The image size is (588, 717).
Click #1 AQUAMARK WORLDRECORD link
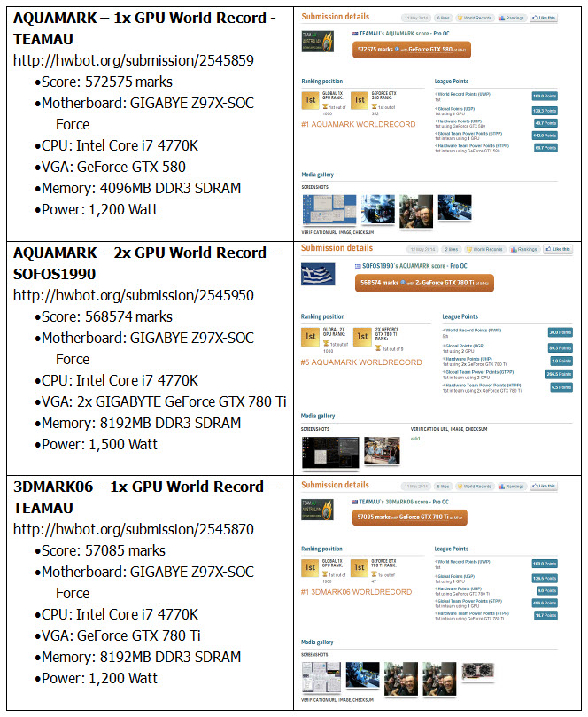tap(358, 124)
